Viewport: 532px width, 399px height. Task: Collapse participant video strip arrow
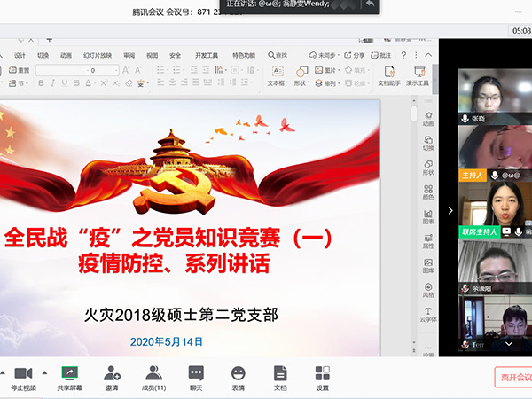click(450, 211)
